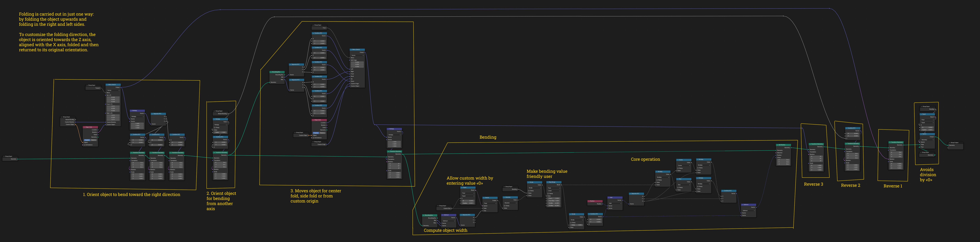Image resolution: width=980 pixels, height=242 pixels.
Task: Click the Toward output socket of Group Input
Action: 101,88
